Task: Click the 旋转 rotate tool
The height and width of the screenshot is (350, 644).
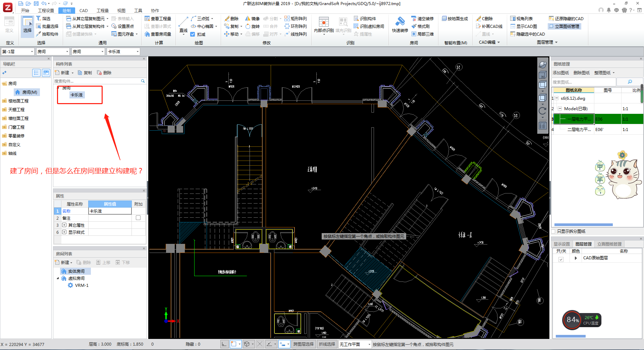Action: pyautogui.click(x=252, y=26)
